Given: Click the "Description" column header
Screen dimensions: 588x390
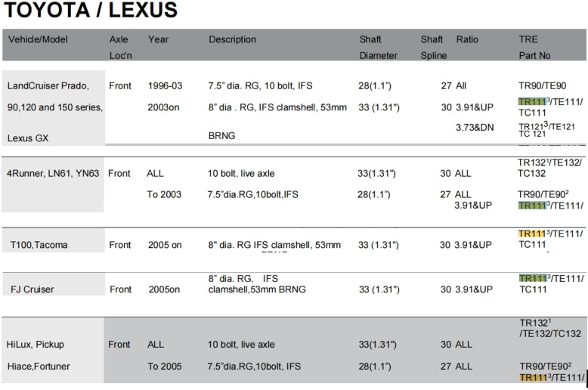Looking at the screenshot, I should point(232,39).
